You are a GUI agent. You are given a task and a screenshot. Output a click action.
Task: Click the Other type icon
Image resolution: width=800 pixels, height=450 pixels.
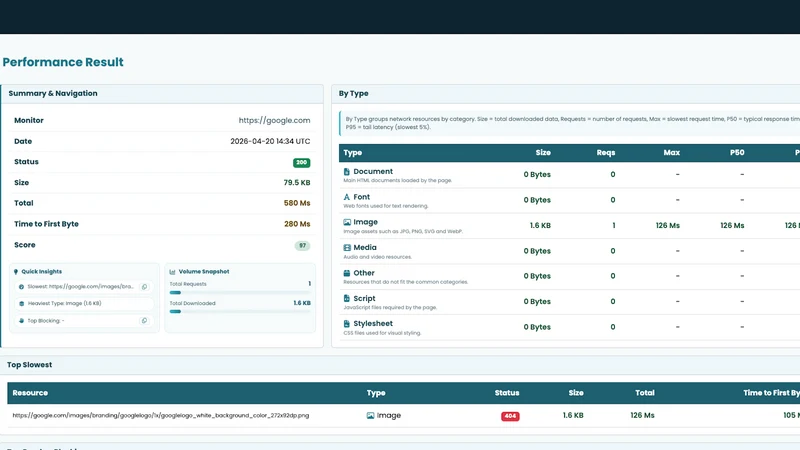pos(346,273)
